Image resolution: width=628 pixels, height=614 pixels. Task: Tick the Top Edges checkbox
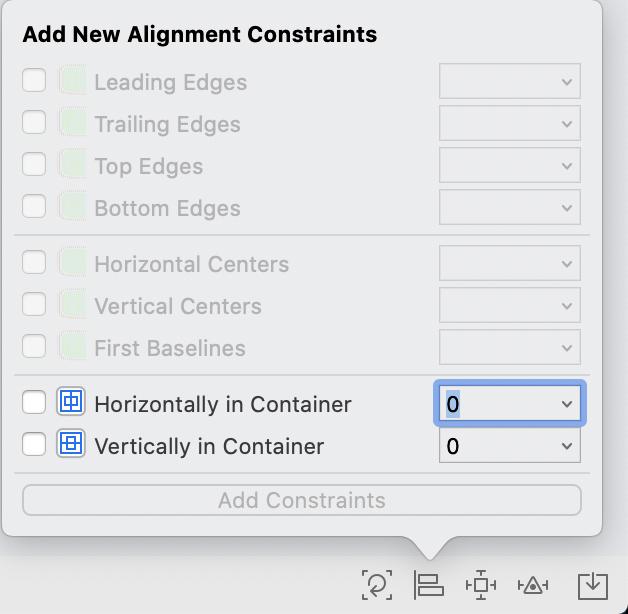click(x=34, y=165)
